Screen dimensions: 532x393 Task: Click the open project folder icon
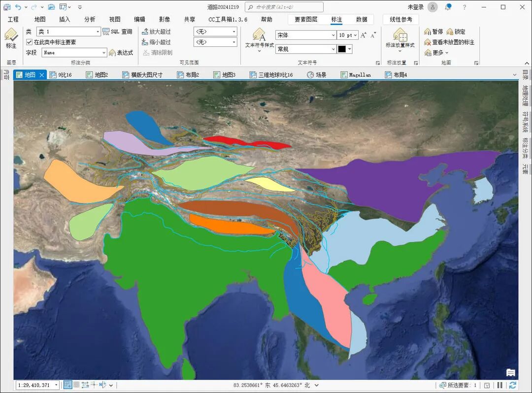point(51,7)
